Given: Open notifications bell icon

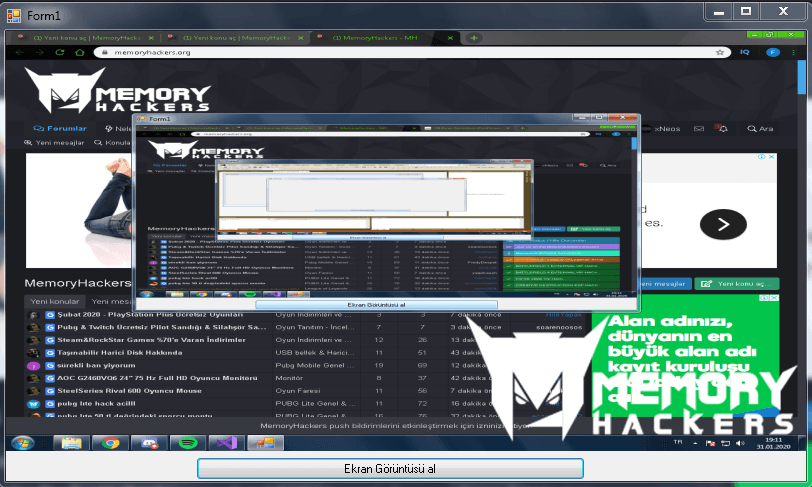Looking at the screenshot, I should pyautogui.click(x=722, y=128).
